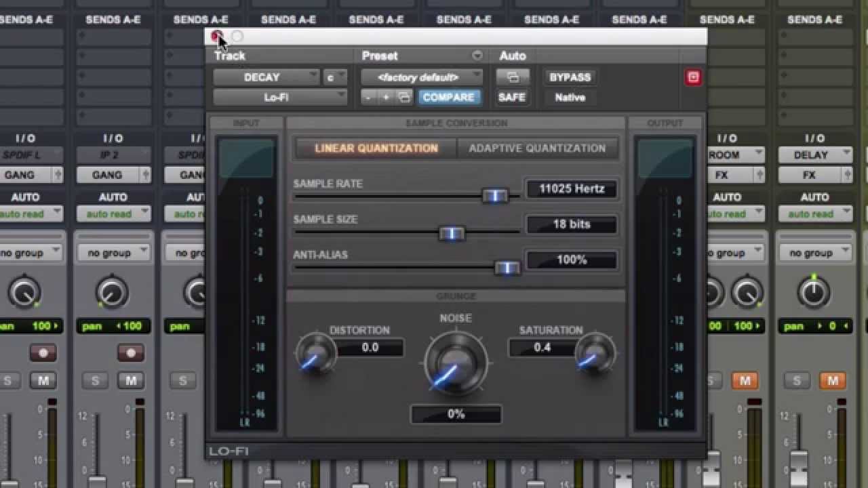Click pan value display on IP 2 channel
868x488 pixels.
[113, 326]
